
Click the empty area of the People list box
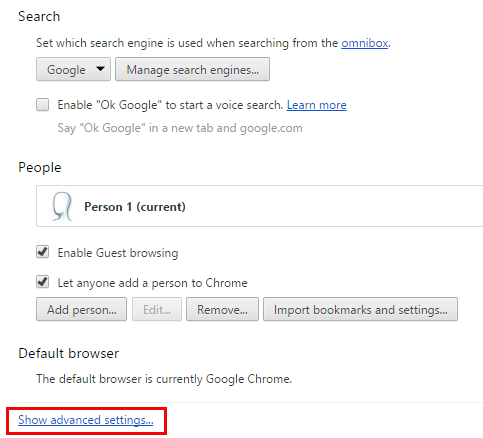pyautogui.click(x=333, y=206)
